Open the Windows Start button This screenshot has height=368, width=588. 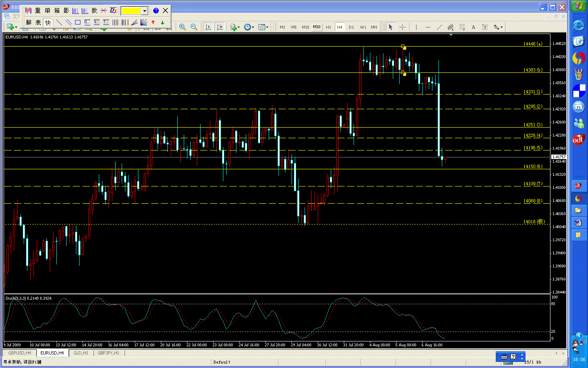(x=579, y=7)
